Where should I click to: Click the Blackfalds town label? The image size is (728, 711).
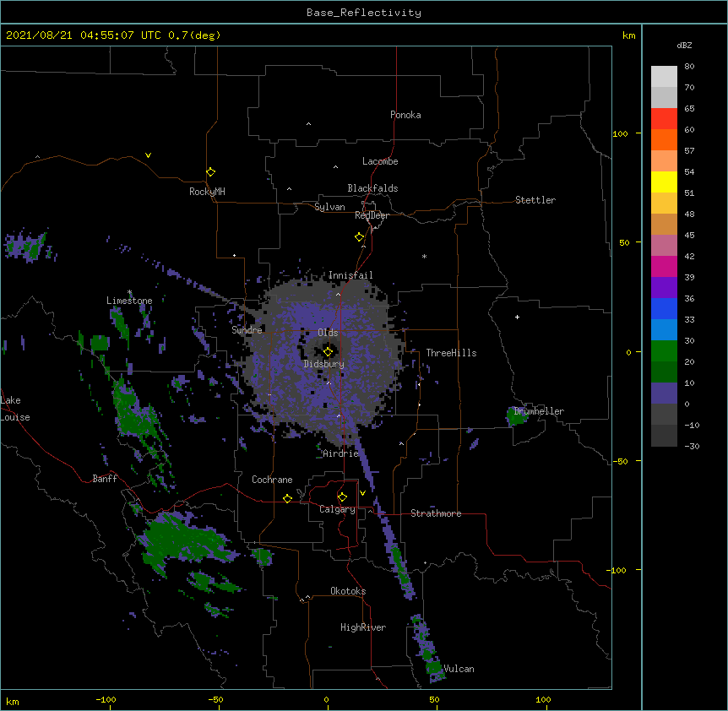click(372, 188)
